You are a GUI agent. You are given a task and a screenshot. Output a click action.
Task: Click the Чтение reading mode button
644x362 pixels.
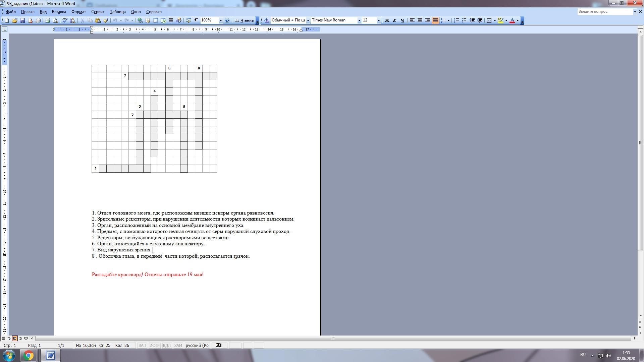pyautogui.click(x=244, y=20)
